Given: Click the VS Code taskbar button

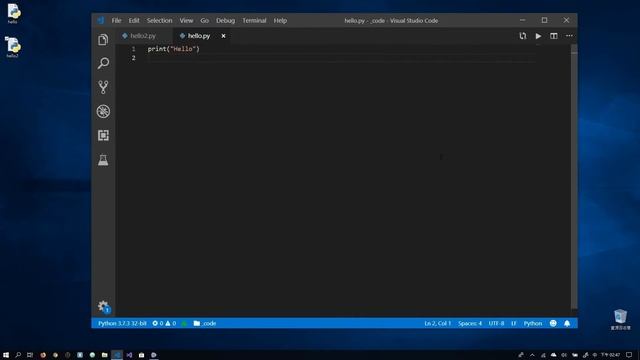Looking at the screenshot, I should click(x=117, y=355).
